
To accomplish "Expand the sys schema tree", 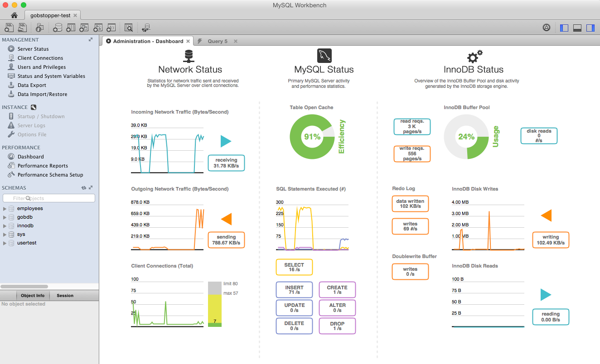I will point(4,234).
